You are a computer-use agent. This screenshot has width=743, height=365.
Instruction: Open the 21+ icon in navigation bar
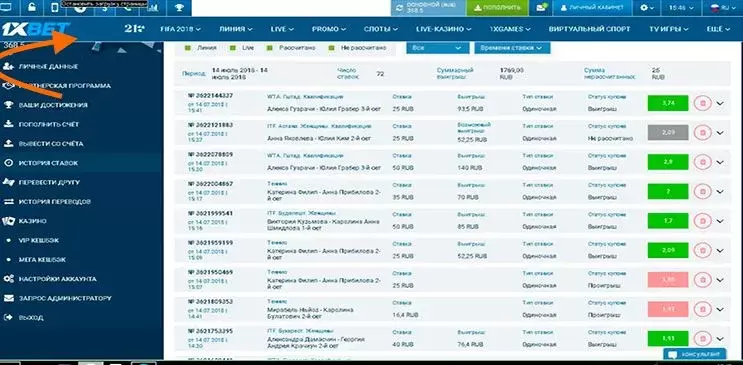[x=135, y=29]
